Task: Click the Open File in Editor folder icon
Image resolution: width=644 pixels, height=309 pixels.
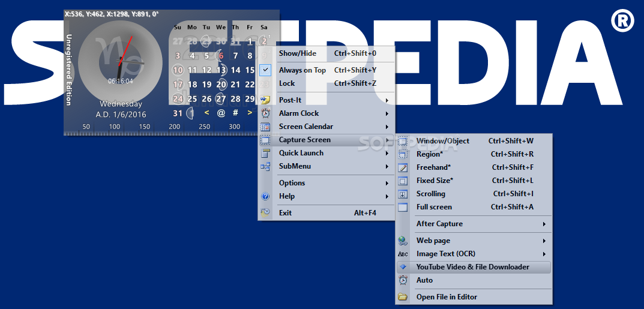Action: pyautogui.click(x=403, y=297)
